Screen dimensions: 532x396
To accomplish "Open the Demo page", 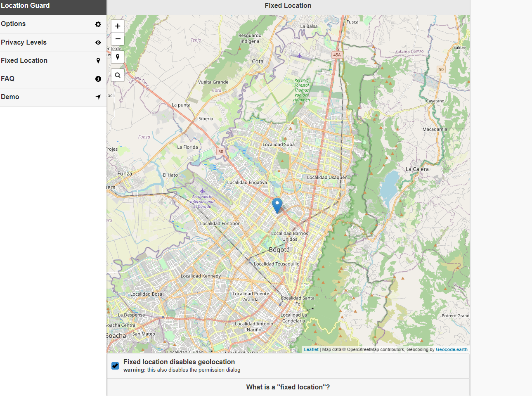I will pyautogui.click(x=53, y=97).
